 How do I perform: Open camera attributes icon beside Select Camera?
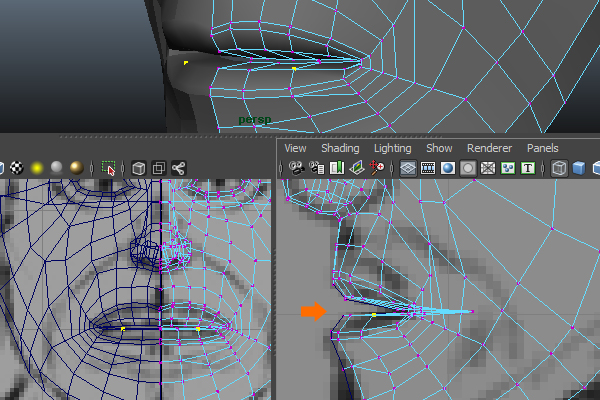[x=317, y=168]
